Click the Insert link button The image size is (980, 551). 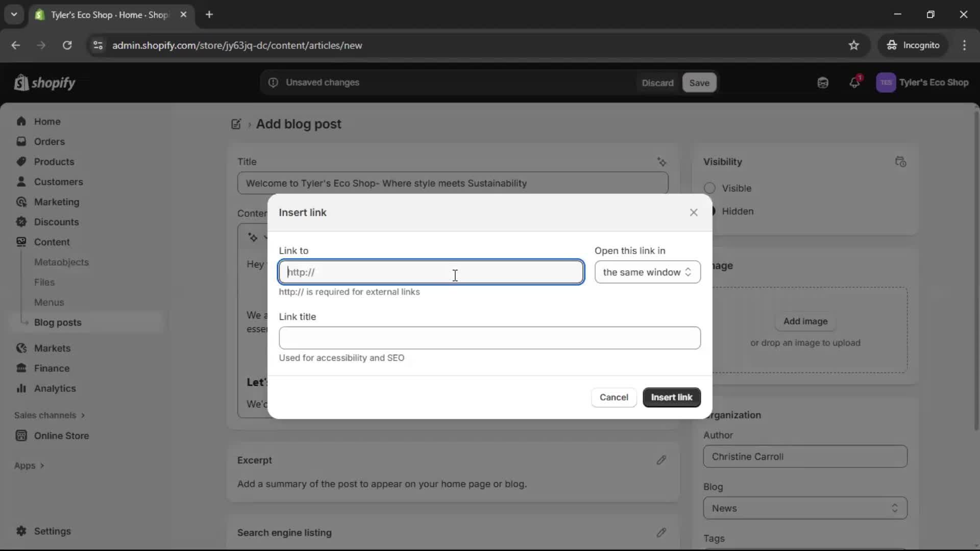(x=672, y=397)
